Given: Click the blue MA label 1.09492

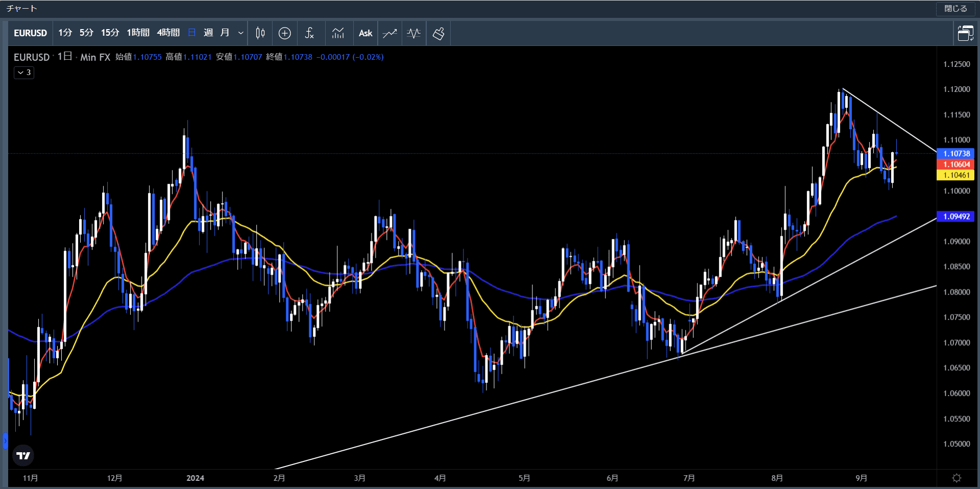Looking at the screenshot, I should point(956,216).
